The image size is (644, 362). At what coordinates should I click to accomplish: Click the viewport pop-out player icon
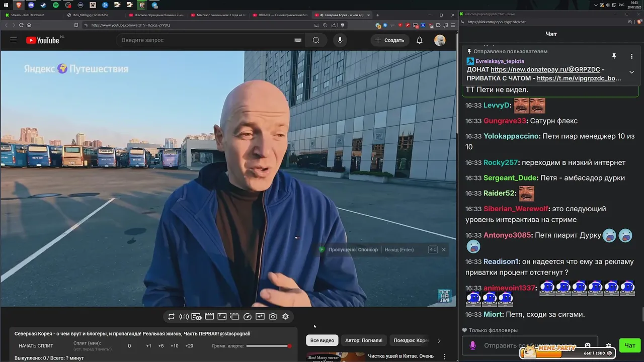pyautogui.click(x=222, y=316)
